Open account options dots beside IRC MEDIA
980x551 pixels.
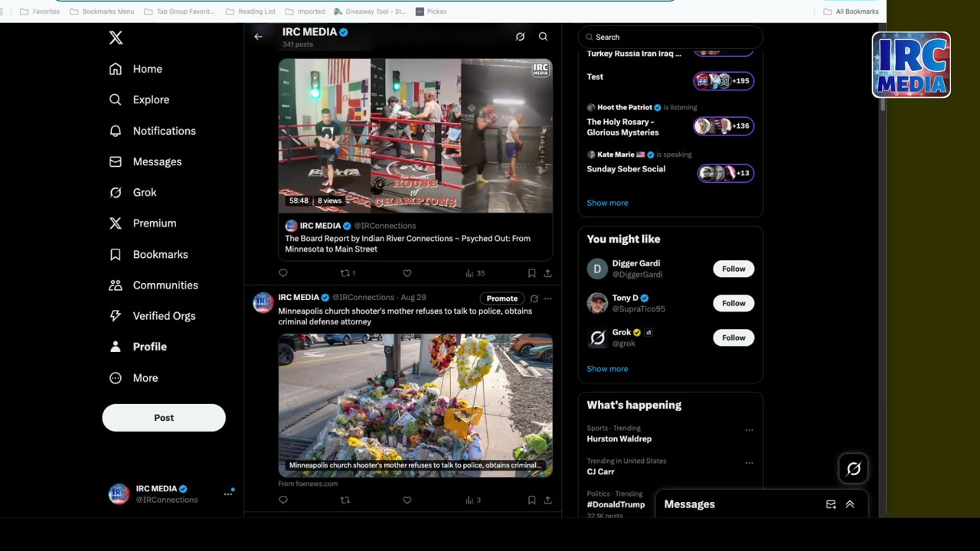pyautogui.click(x=227, y=494)
